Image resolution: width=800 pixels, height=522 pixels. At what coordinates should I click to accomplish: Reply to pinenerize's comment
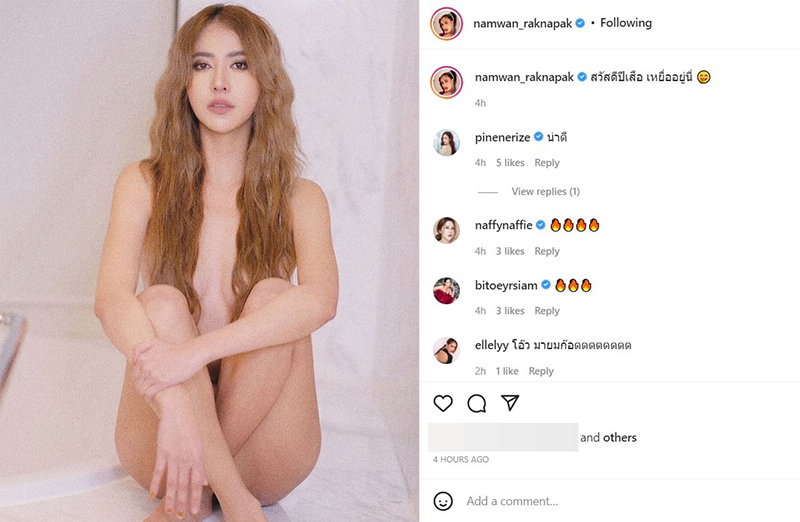coord(547,163)
